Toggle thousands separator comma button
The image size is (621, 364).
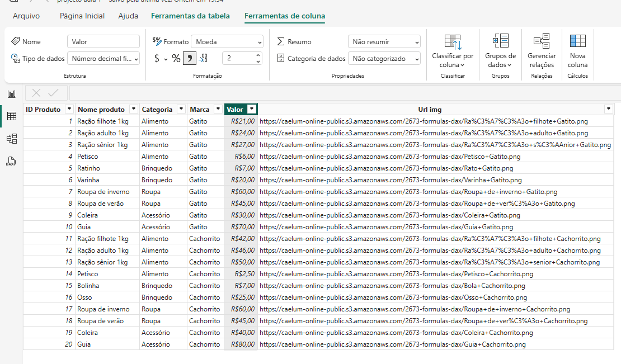click(190, 59)
